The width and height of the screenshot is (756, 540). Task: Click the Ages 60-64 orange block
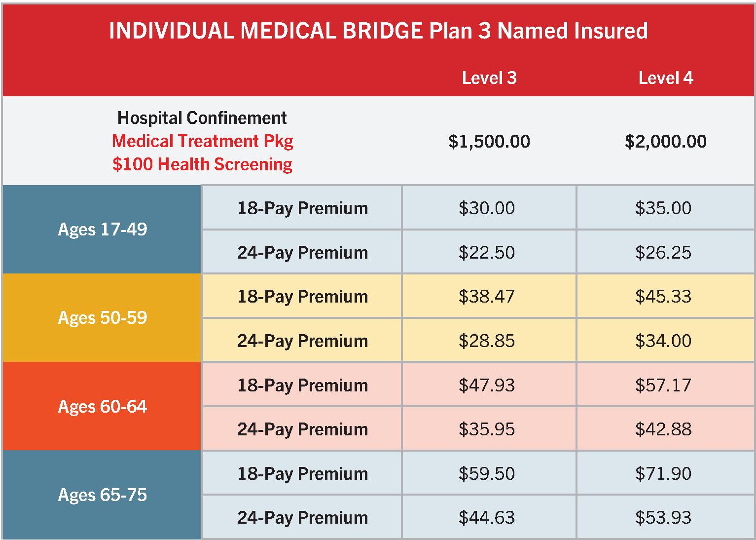102,407
